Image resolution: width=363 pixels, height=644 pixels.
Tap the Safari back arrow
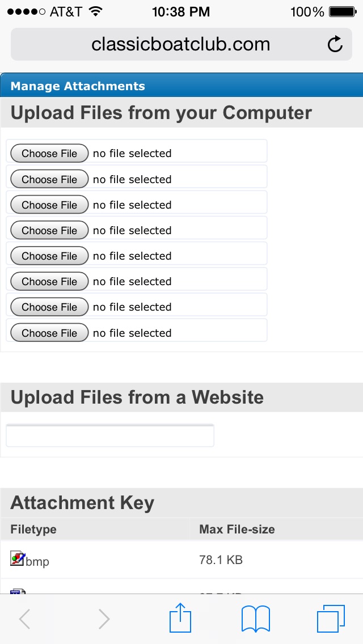coord(24,619)
